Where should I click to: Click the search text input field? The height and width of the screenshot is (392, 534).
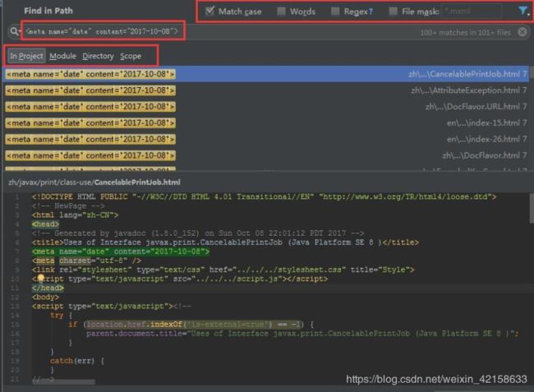pos(218,32)
